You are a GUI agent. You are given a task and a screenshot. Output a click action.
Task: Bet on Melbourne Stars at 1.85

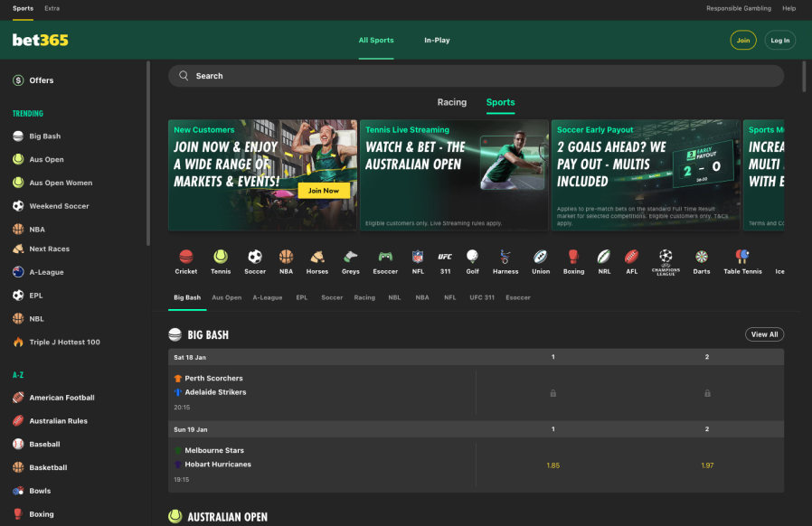coord(553,465)
